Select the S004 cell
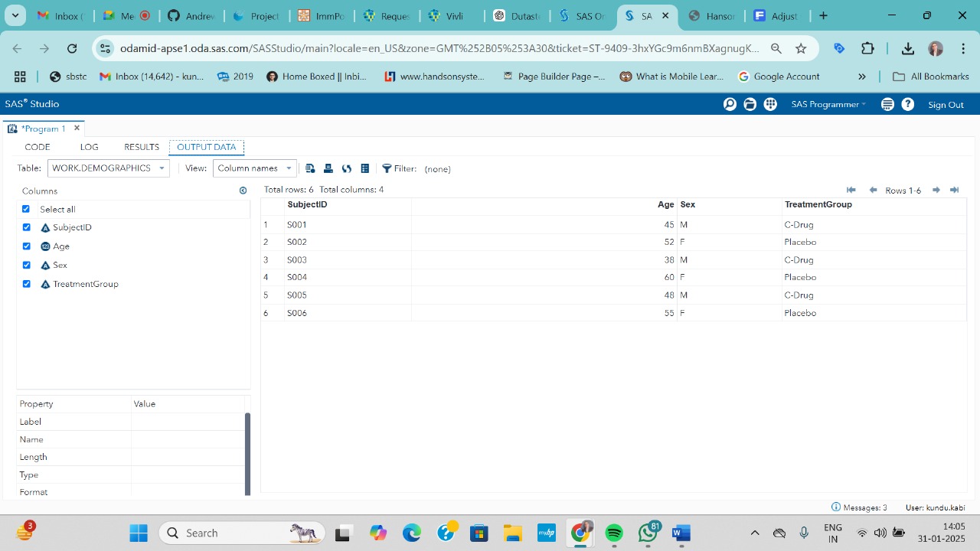Viewport: 980px width, 551px height. point(348,277)
